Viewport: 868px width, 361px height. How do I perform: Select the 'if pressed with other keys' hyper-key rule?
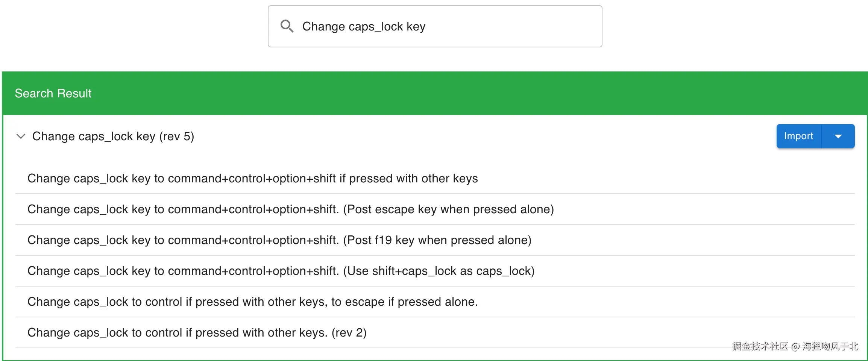[x=252, y=178]
